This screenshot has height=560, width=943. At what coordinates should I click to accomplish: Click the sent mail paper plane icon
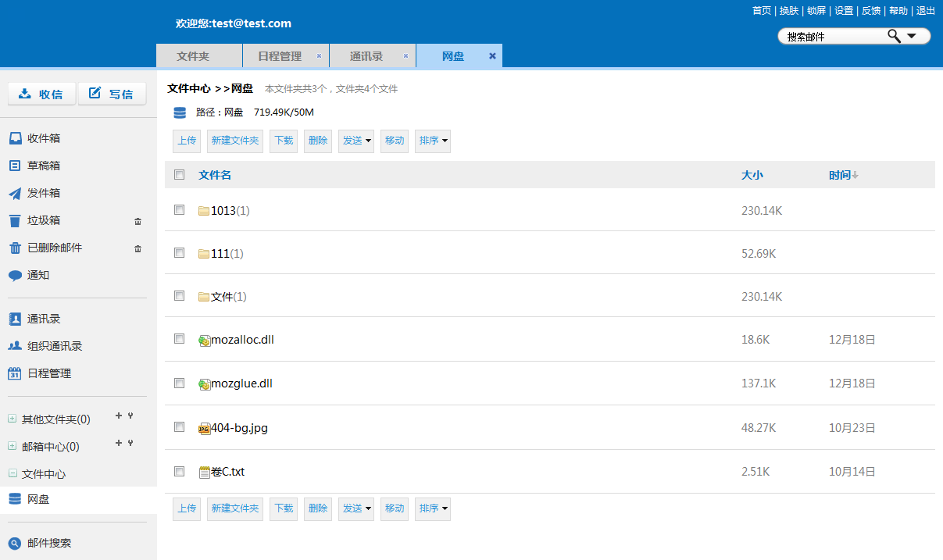[x=15, y=193]
